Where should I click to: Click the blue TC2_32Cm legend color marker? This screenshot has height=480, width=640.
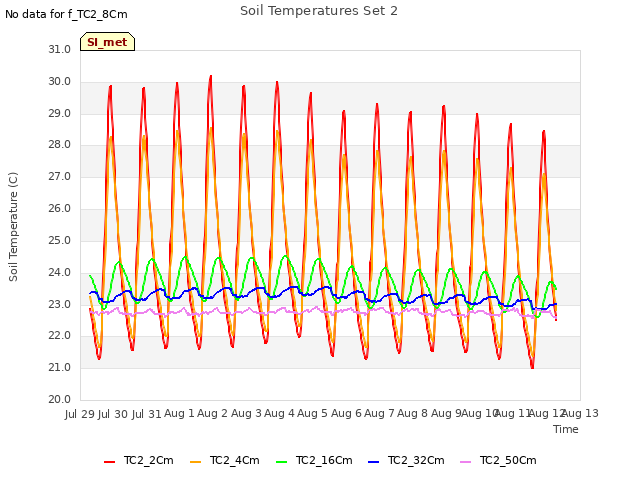point(373,462)
